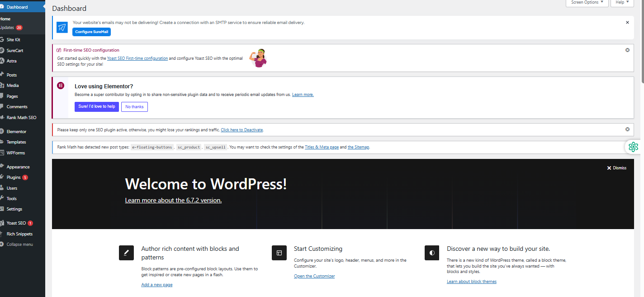Click the SureCart icon in sidebar
This screenshot has height=297, width=644.
pos(2,50)
